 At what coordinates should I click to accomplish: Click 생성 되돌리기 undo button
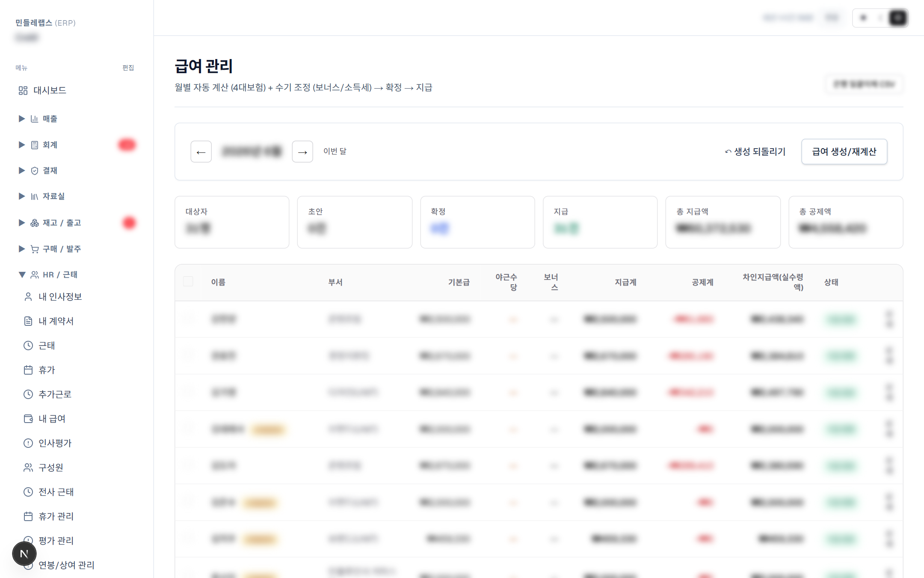point(755,152)
